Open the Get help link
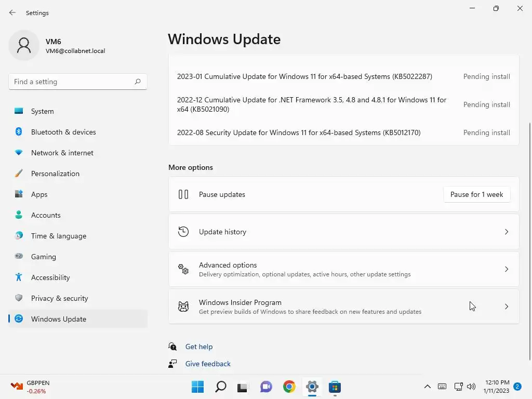 199,347
